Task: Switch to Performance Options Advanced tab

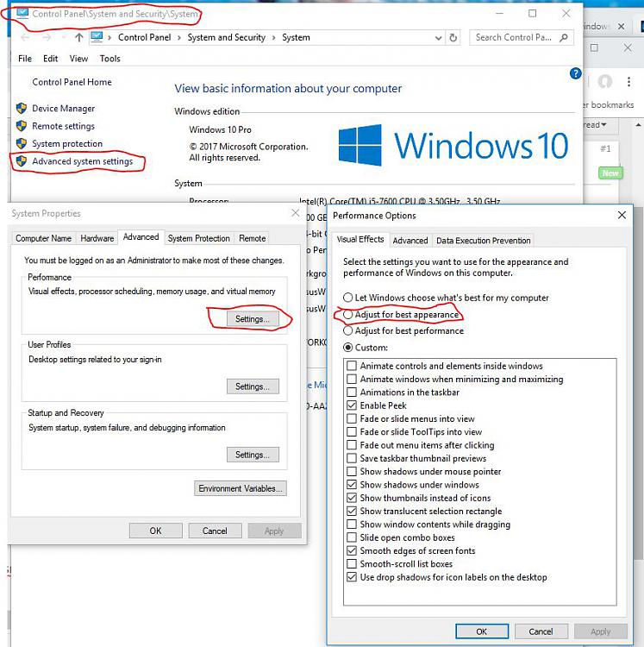Action: (x=410, y=240)
